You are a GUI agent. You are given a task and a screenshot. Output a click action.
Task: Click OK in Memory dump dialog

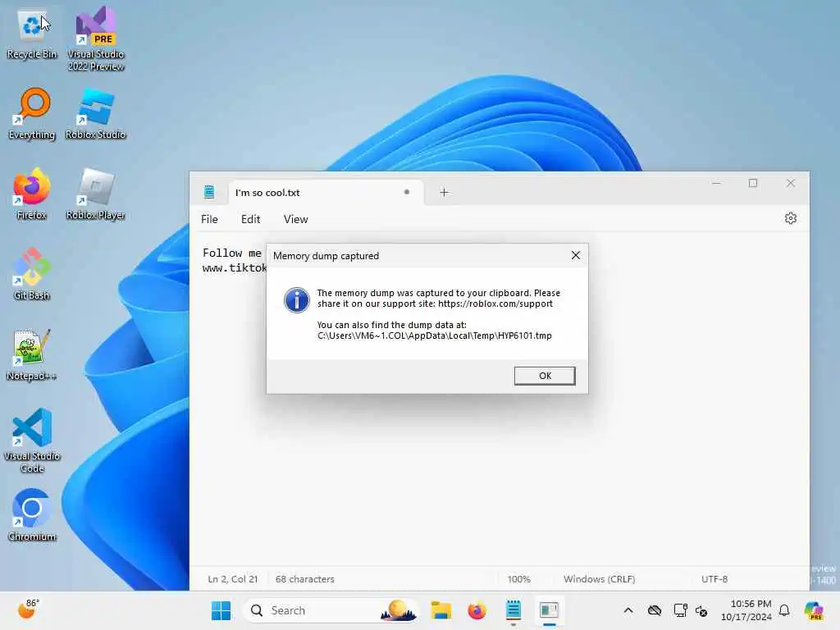(x=545, y=376)
